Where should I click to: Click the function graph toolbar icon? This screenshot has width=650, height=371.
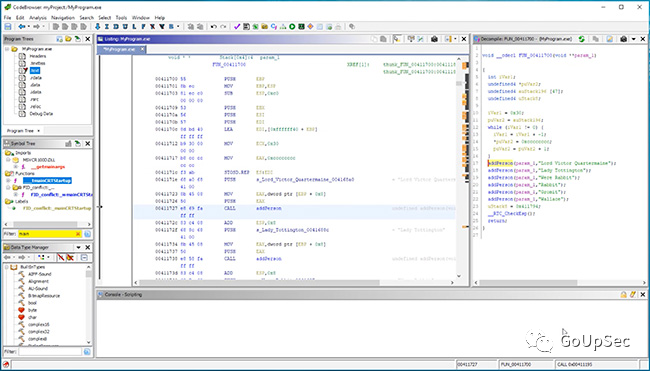point(283,27)
